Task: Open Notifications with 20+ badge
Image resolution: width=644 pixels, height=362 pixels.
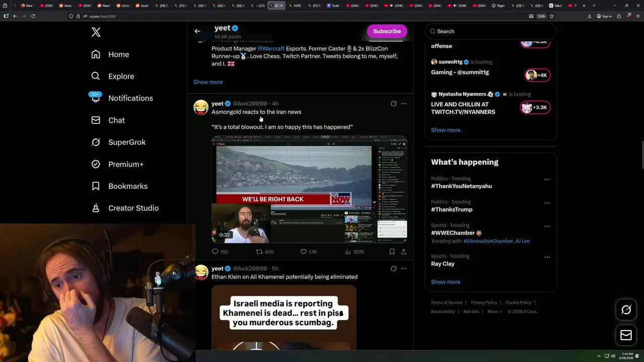Action: click(x=122, y=98)
